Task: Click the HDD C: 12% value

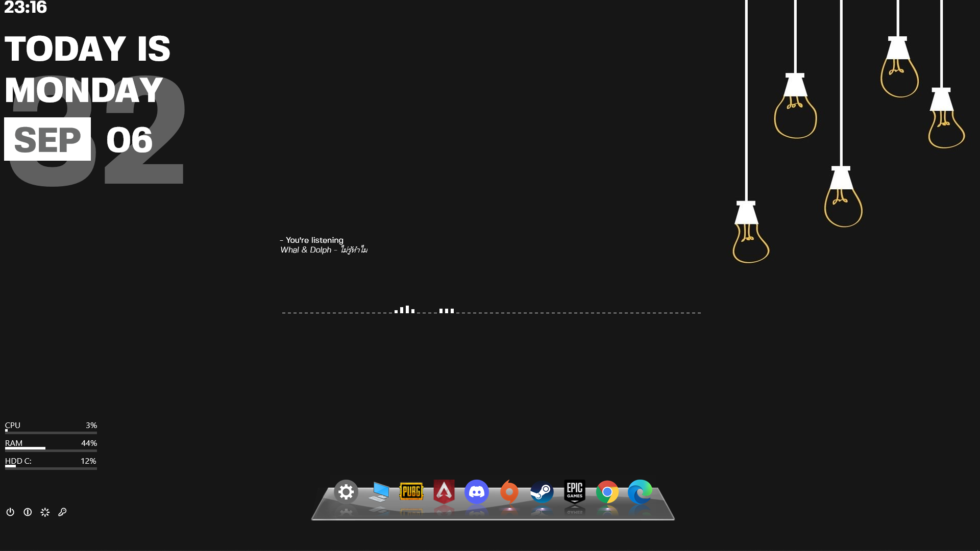Action: point(88,461)
